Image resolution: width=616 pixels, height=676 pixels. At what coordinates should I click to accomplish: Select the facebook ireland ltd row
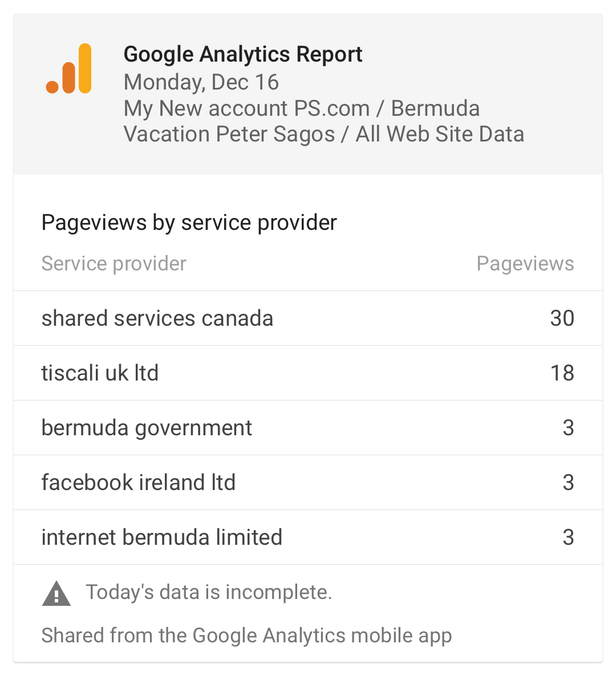point(308,483)
